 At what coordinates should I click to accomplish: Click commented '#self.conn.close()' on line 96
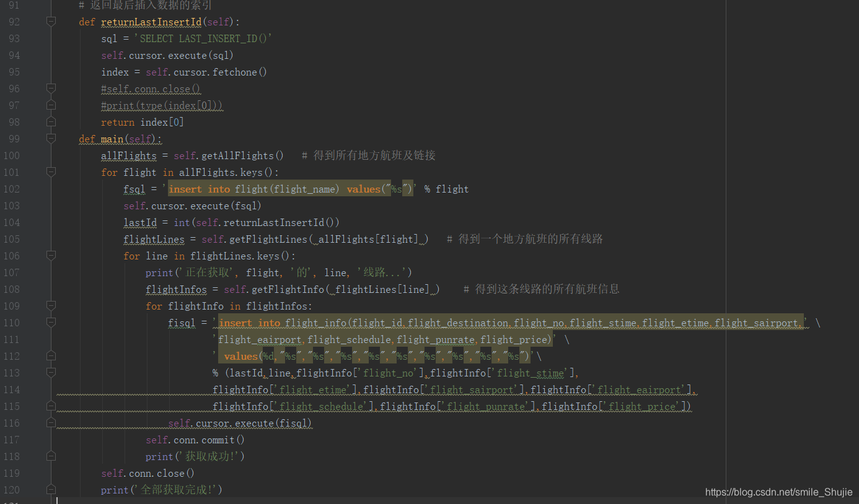click(x=151, y=89)
